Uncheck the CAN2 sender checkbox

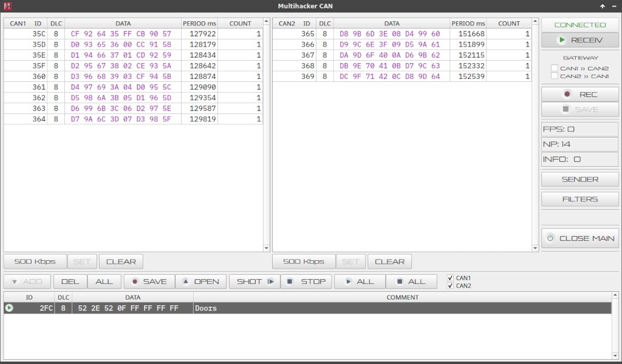tap(449, 286)
